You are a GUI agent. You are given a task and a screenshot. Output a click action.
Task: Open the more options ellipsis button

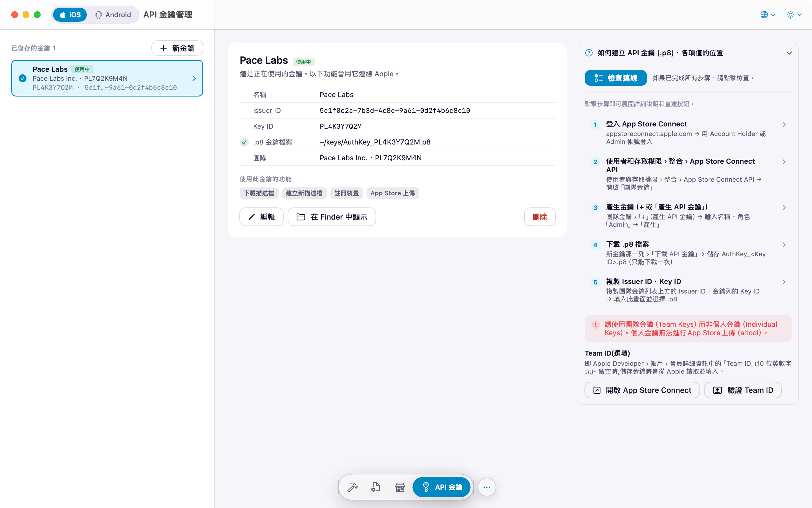(487, 487)
